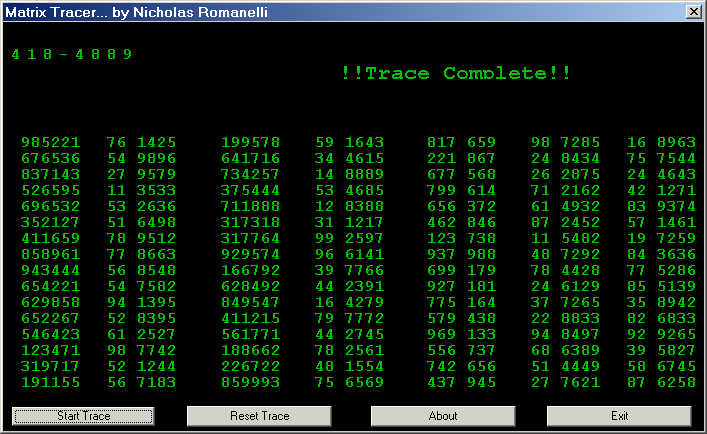Image resolution: width=707 pixels, height=434 pixels.
Task: Close the Matrix Tracer window
Action: pyautogui.click(x=693, y=11)
